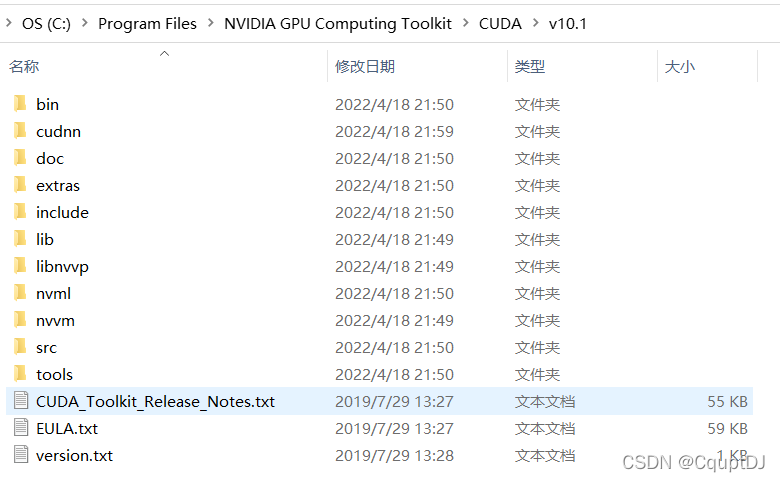Click the EULA.txt text file icon
The width and height of the screenshot is (780, 482).
21,428
